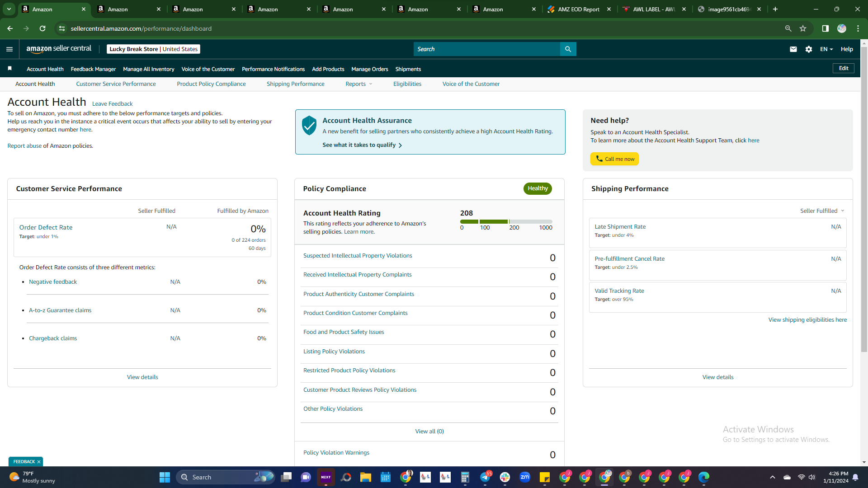Open Zoom from the taskbar
Image resolution: width=868 pixels, height=488 pixels.
coord(525,477)
